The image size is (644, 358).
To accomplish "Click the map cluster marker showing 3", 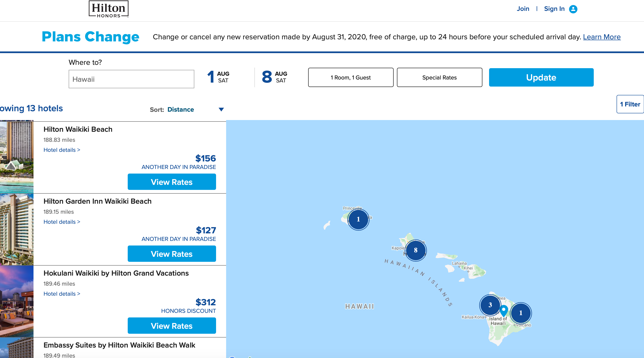I will [x=490, y=305].
